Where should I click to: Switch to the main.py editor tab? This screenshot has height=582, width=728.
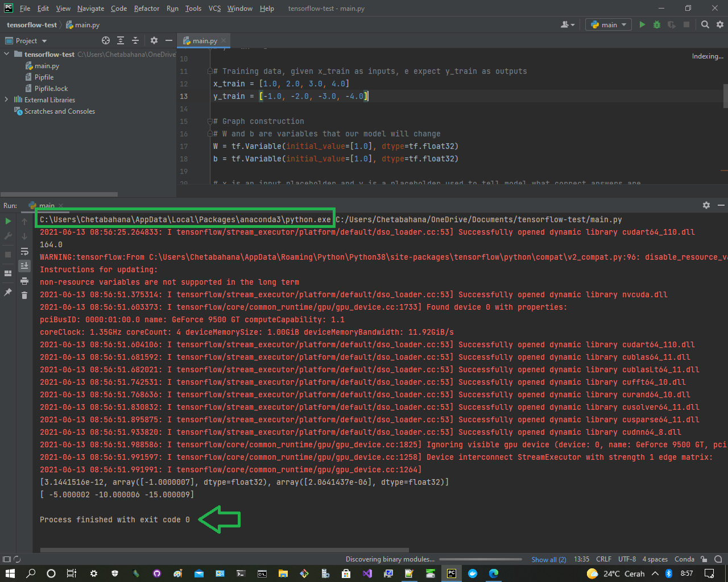204,41
